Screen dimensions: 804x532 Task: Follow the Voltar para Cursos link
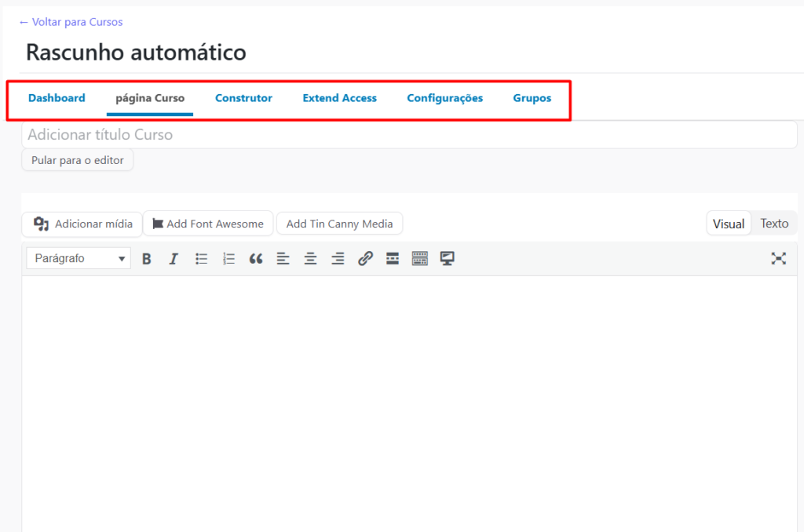tap(71, 22)
